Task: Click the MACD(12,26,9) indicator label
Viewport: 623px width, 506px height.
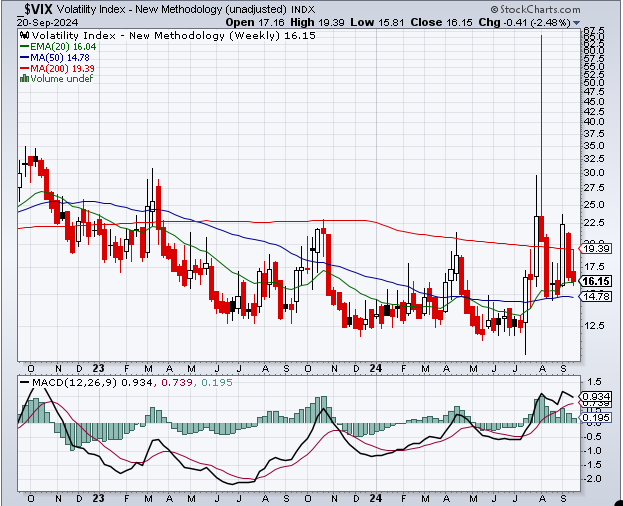Action: [74, 382]
